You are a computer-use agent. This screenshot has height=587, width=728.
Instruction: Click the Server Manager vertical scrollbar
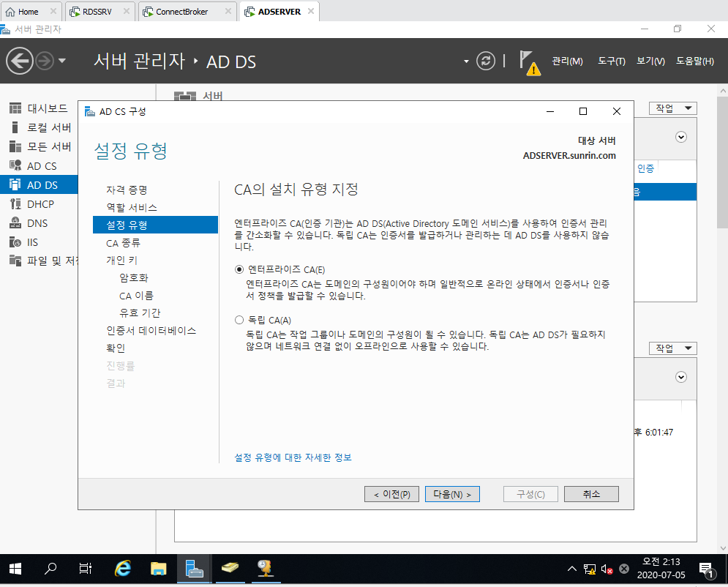[x=722, y=162]
